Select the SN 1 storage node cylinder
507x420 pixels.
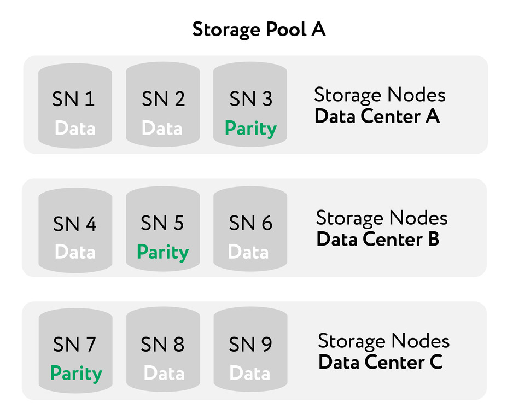75,106
